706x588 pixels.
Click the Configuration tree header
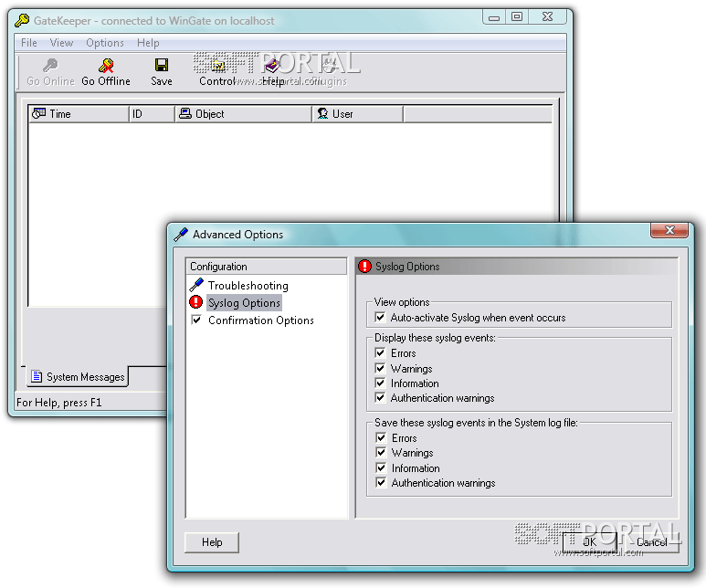click(266, 266)
